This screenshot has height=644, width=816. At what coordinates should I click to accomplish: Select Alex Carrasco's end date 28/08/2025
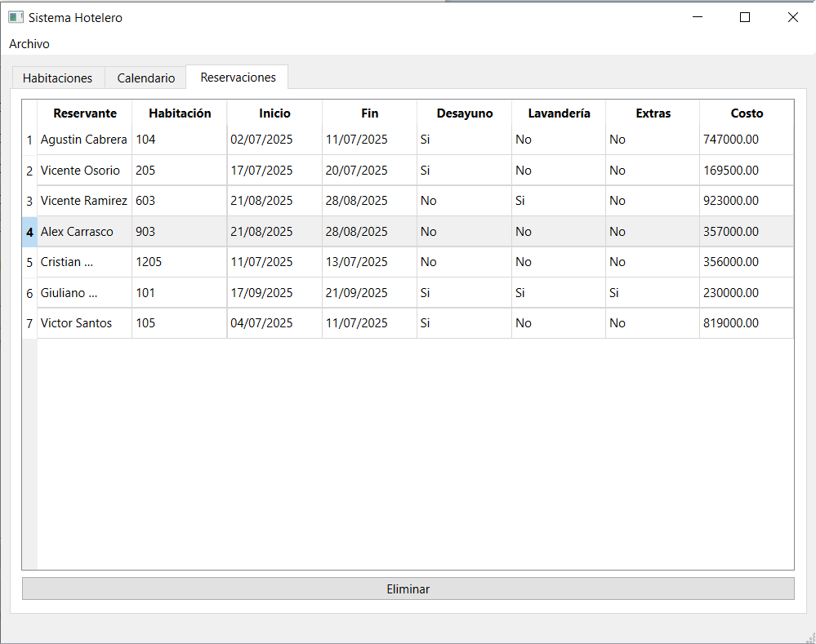pyautogui.click(x=369, y=232)
